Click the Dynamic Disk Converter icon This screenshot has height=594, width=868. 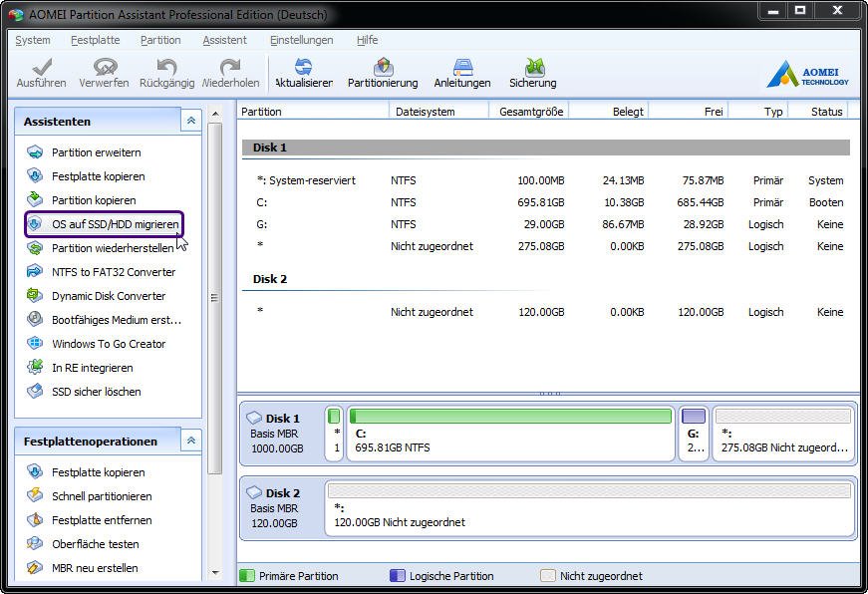click(35, 296)
